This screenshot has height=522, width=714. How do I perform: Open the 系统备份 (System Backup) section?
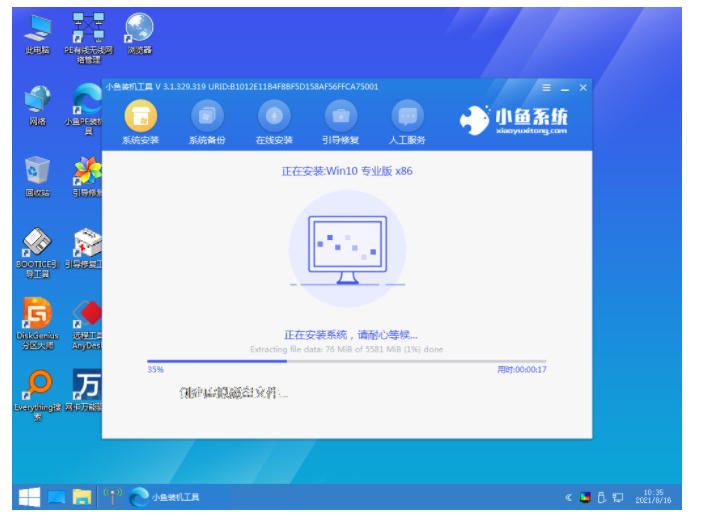point(206,117)
